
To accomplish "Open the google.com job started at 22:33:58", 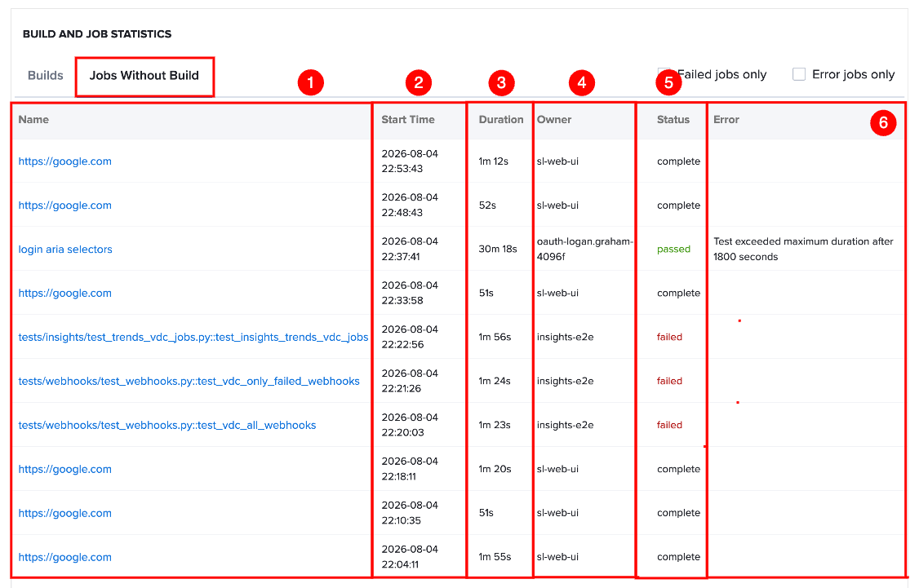I will [x=65, y=294].
